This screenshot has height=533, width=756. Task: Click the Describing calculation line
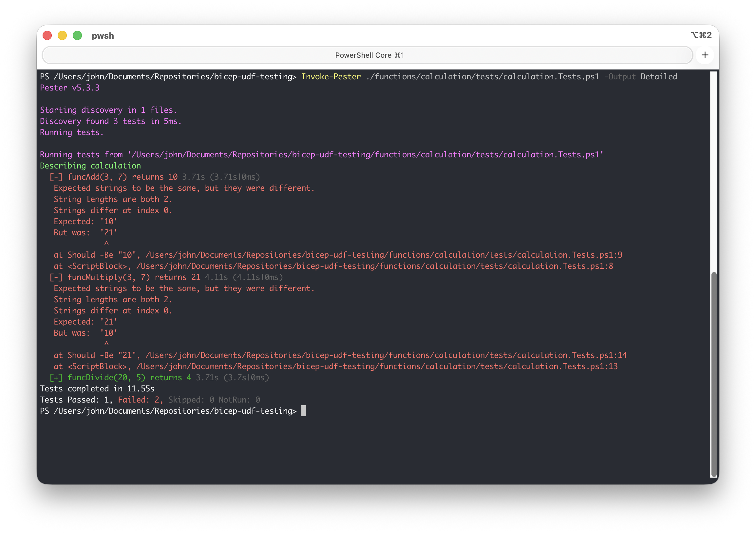90,166
